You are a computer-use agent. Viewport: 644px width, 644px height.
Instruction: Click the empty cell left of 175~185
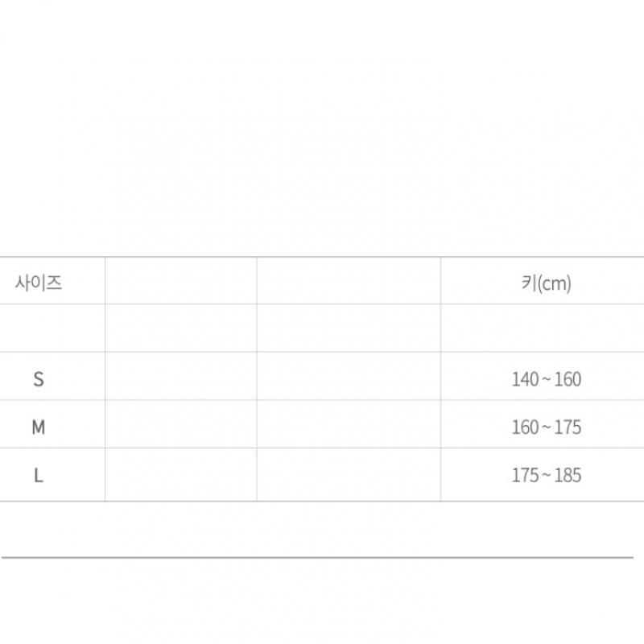[x=349, y=475]
